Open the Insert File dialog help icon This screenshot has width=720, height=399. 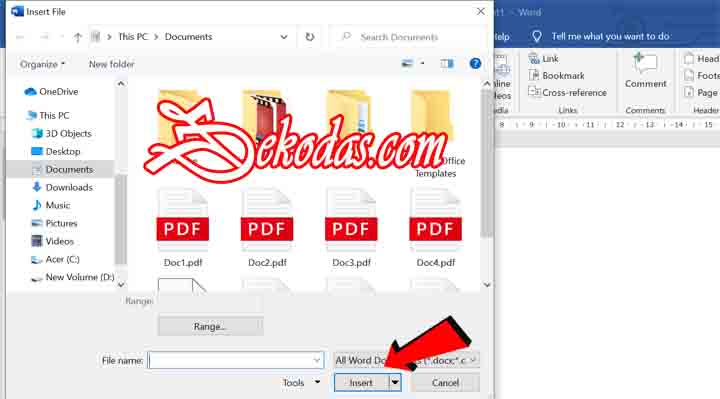[x=475, y=63]
